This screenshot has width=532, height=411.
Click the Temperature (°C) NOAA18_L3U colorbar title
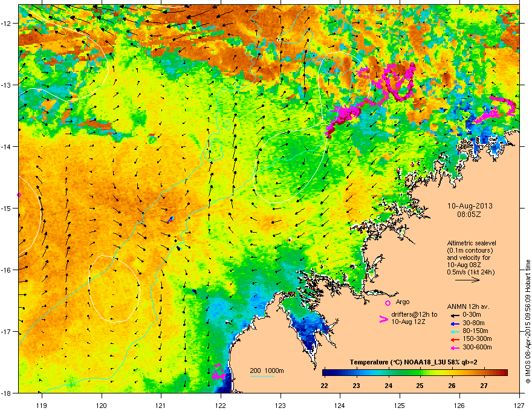[414, 362]
